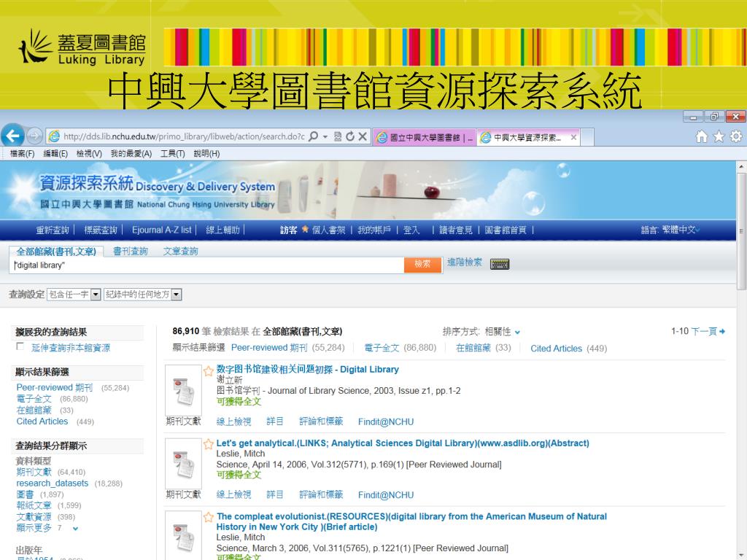Click the document thumbnail of compleat evolutionist result
747x560 pixels.
coord(183,536)
